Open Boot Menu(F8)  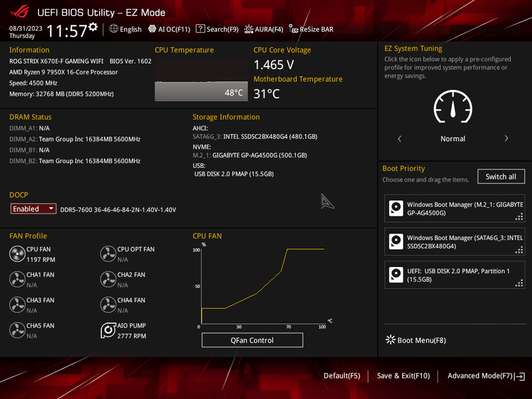point(416,340)
